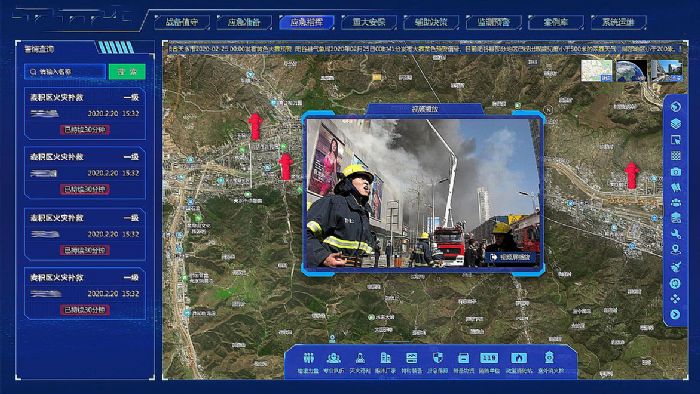Focus the alarm name search input field
700x394 pixels.
click(x=65, y=71)
